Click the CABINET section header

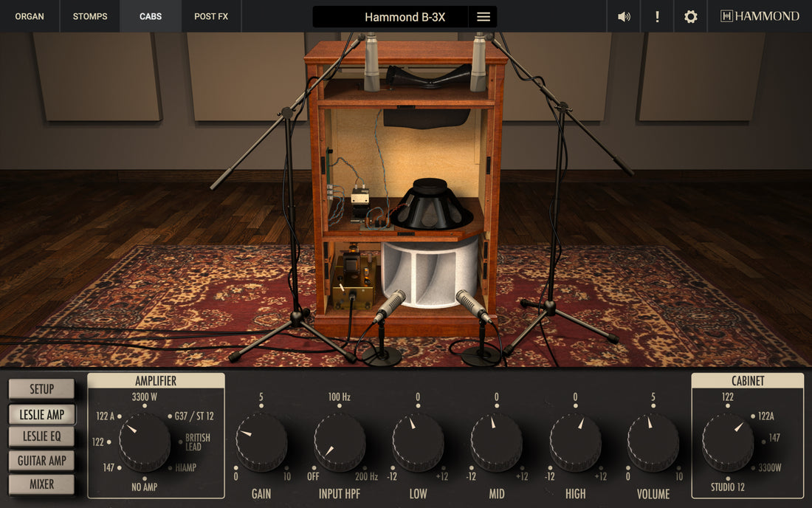747,380
